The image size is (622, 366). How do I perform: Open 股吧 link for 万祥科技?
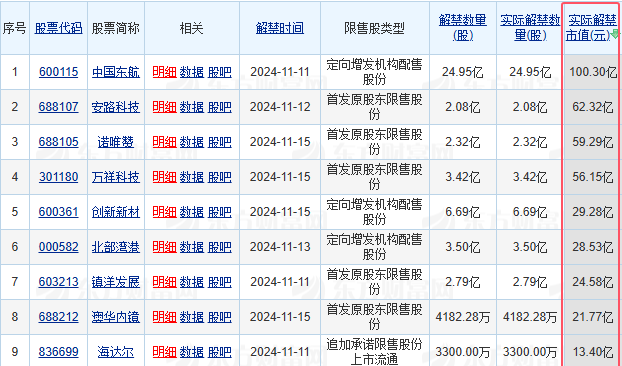[220, 177]
